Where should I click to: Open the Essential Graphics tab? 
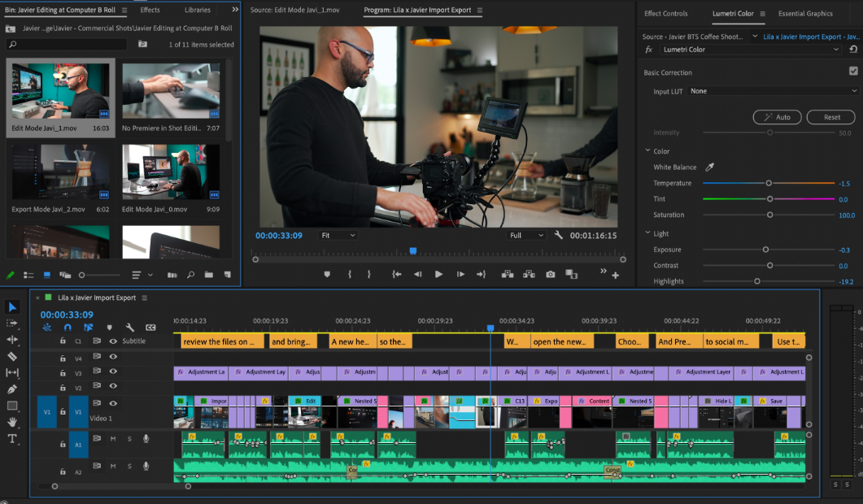805,14
